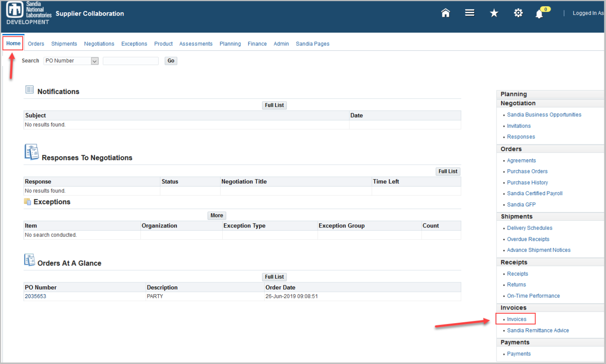The height and width of the screenshot is (364, 606).
Task: Click the Responses To Negotiations icon
Action: pyautogui.click(x=31, y=152)
